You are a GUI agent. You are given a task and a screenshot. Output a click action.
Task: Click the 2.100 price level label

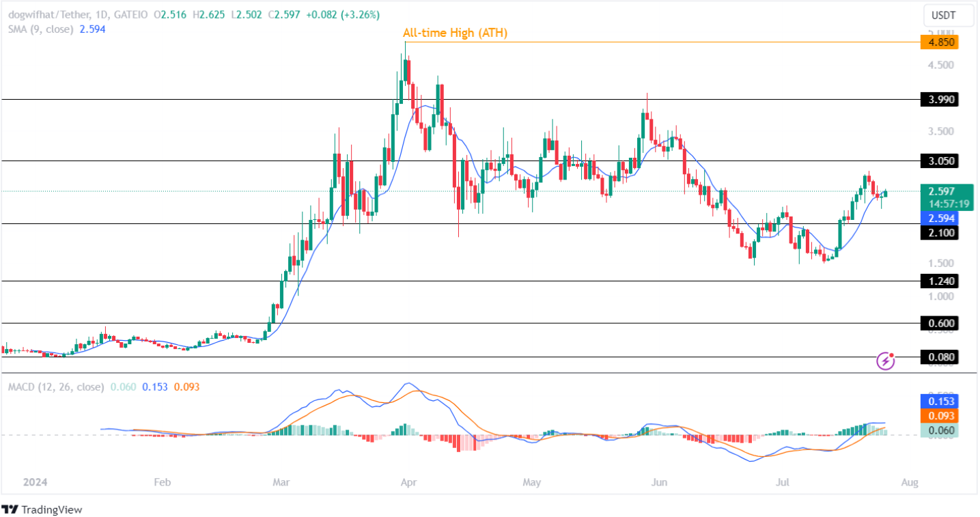pyautogui.click(x=940, y=234)
